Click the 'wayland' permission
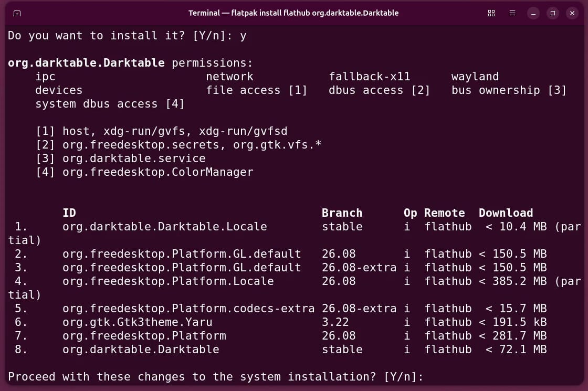Image resolution: width=588 pixels, height=391 pixels. pos(475,77)
